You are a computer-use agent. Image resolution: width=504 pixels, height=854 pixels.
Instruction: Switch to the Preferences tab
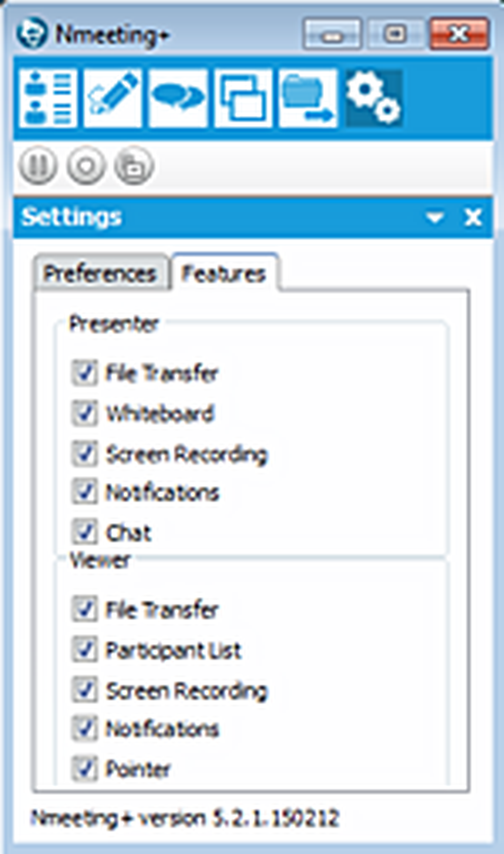100,274
